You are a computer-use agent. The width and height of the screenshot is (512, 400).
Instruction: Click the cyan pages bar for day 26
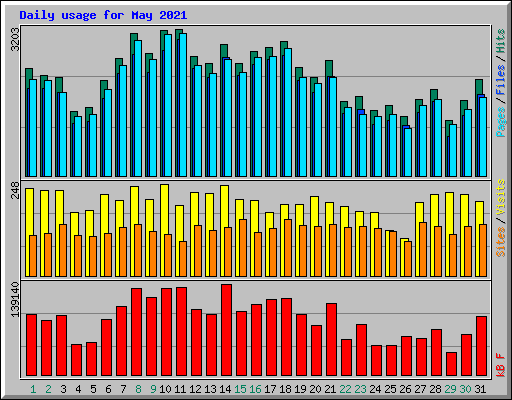point(408,152)
